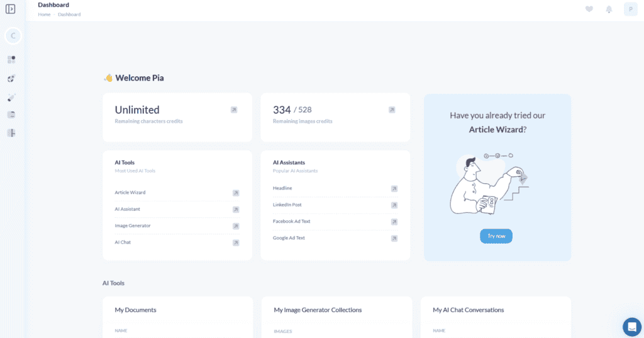Expand the sidebar with the toggle icon
Screen dimensions: 644x338
click(10, 9)
